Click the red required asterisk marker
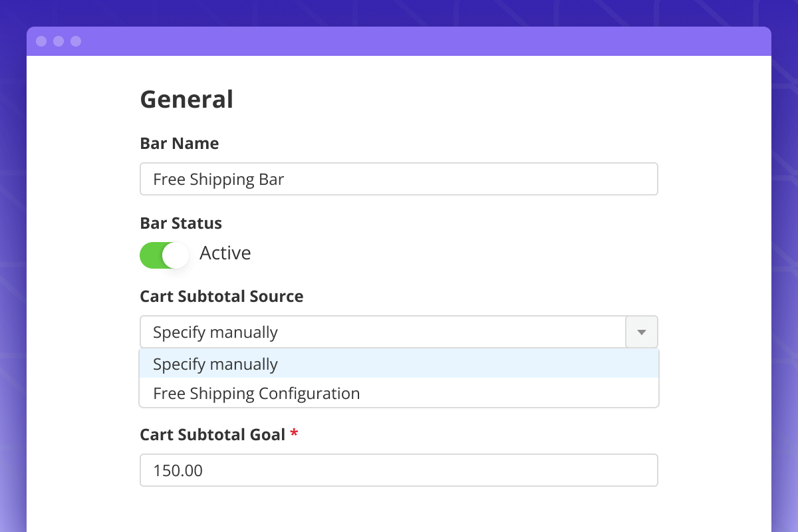The width and height of the screenshot is (798, 532). tap(294, 433)
